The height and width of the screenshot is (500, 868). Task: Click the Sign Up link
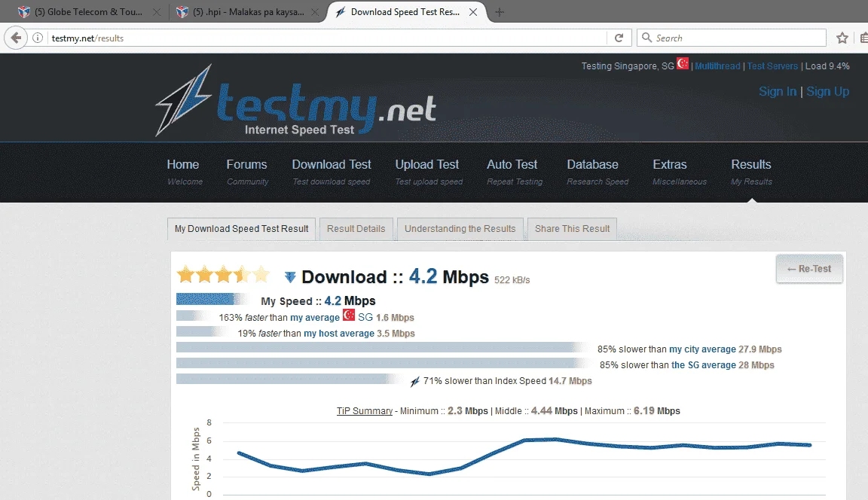tap(827, 91)
